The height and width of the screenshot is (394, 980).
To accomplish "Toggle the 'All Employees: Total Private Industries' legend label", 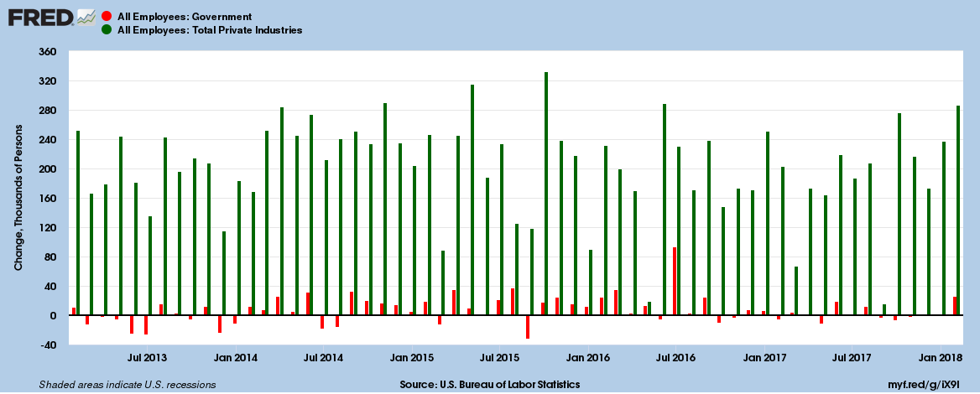I will click(210, 30).
